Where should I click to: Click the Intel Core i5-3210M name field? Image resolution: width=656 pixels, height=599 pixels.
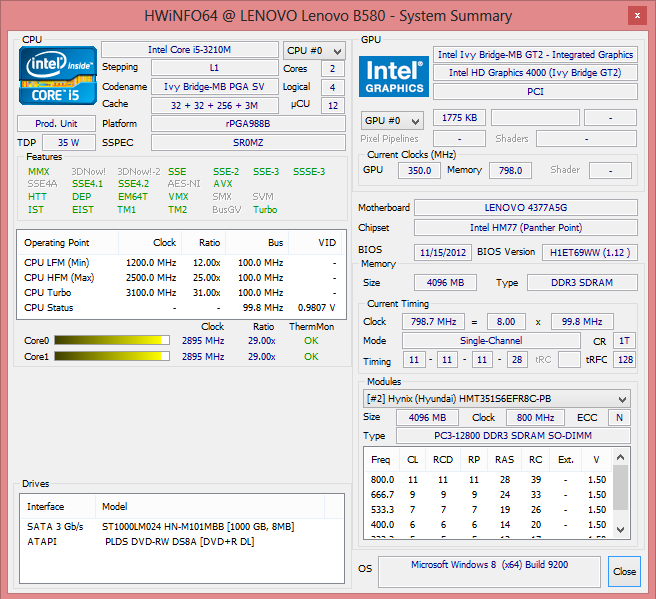point(190,50)
